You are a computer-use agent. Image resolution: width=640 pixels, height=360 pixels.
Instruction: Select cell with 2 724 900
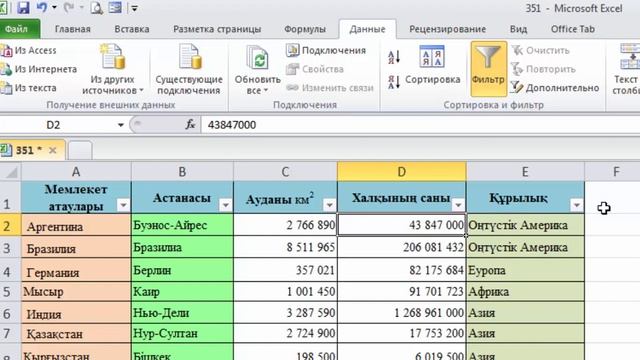(x=286, y=334)
